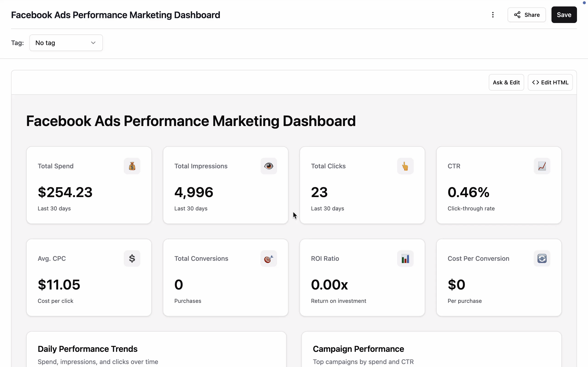
Task: Click the 0.46% CTR value
Action: [x=469, y=192]
